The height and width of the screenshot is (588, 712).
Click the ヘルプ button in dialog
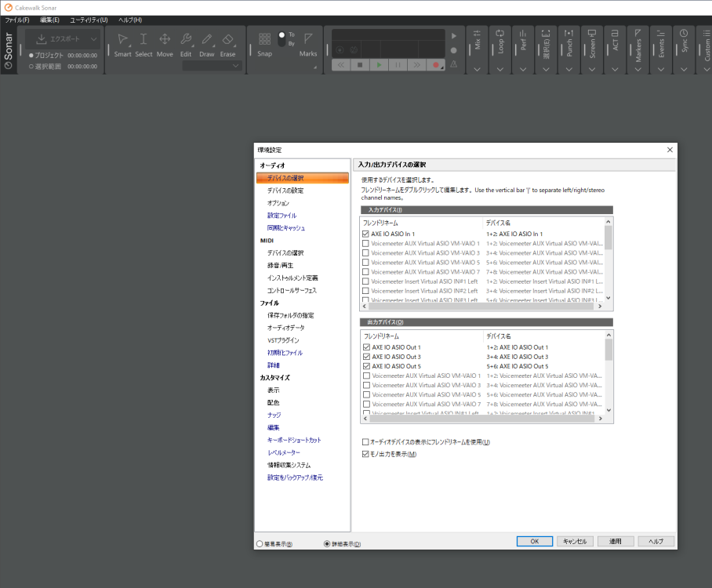(656, 541)
